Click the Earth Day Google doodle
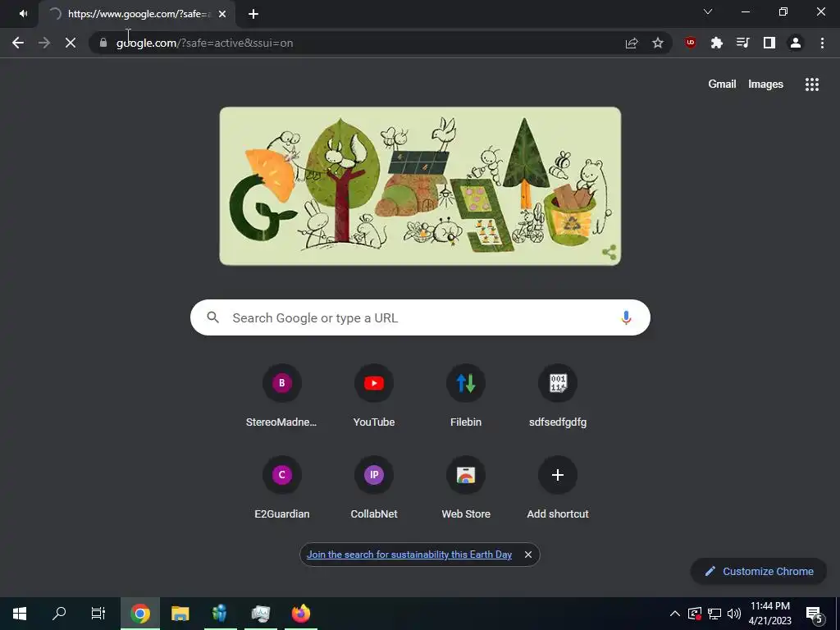 pos(420,186)
